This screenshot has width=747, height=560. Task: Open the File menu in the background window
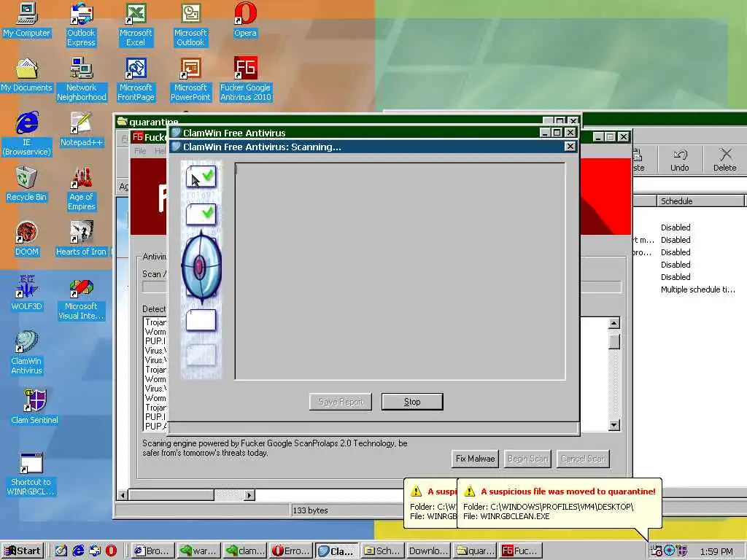point(140,150)
